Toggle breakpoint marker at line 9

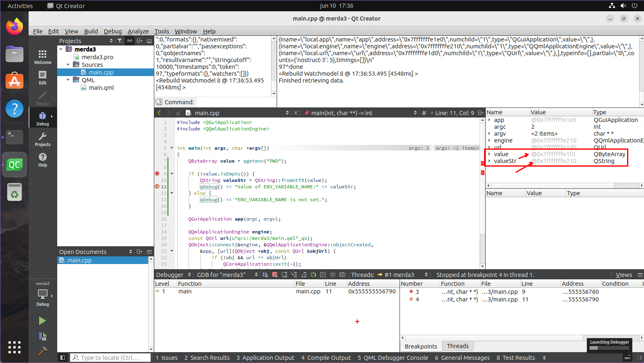click(157, 173)
